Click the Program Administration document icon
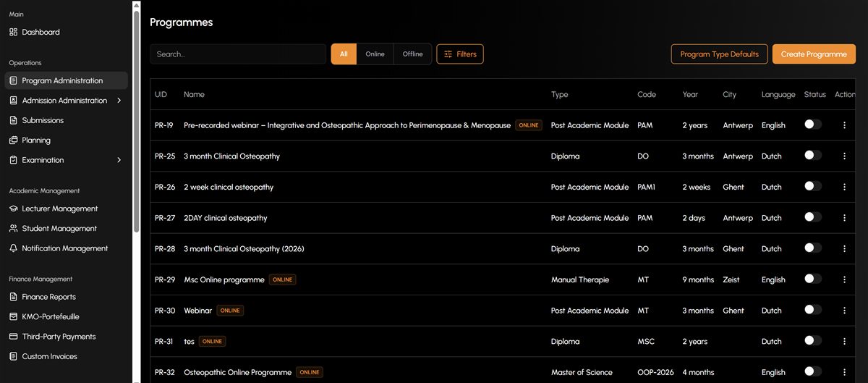 point(13,80)
